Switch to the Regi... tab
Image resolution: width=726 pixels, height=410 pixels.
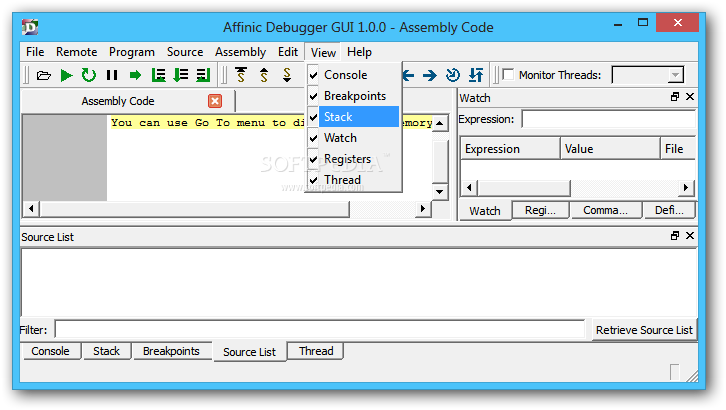click(x=540, y=210)
